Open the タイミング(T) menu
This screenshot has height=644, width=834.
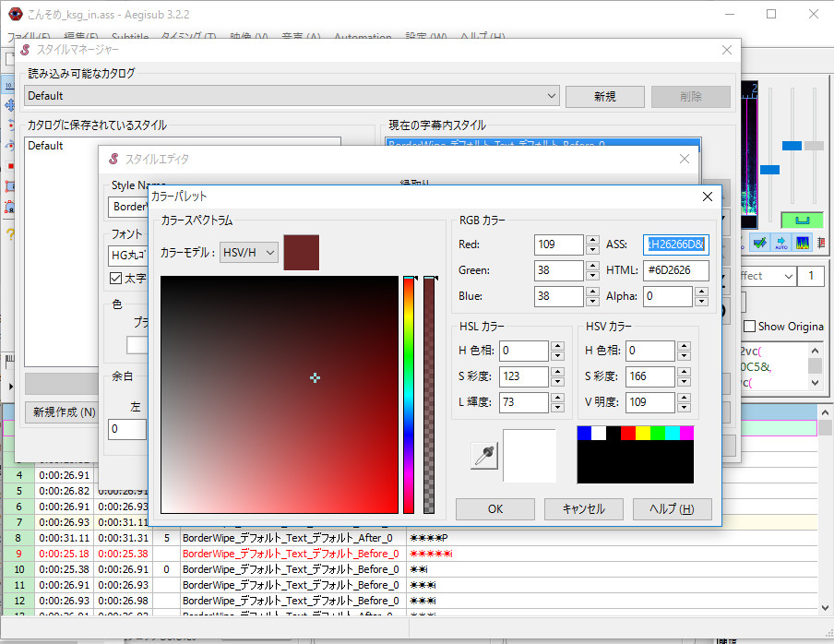click(188, 37)
